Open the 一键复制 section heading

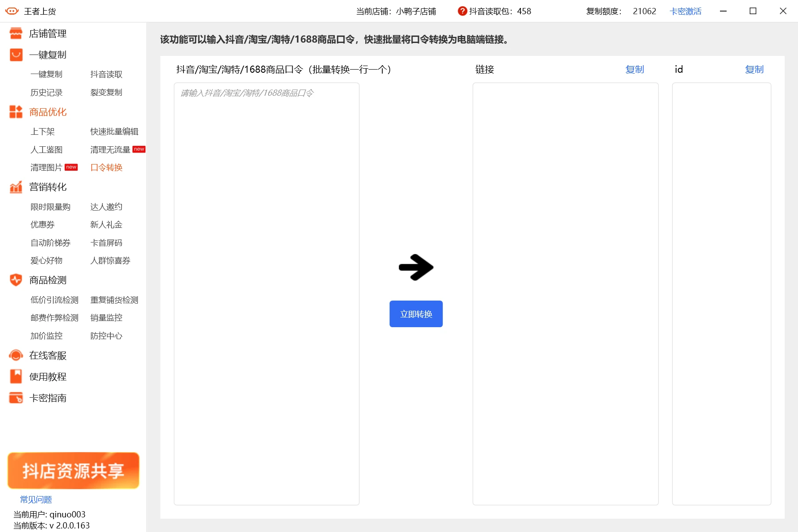point(48,55)
